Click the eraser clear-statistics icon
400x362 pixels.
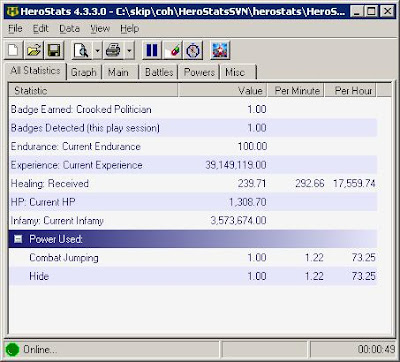(x=173, y=50)
